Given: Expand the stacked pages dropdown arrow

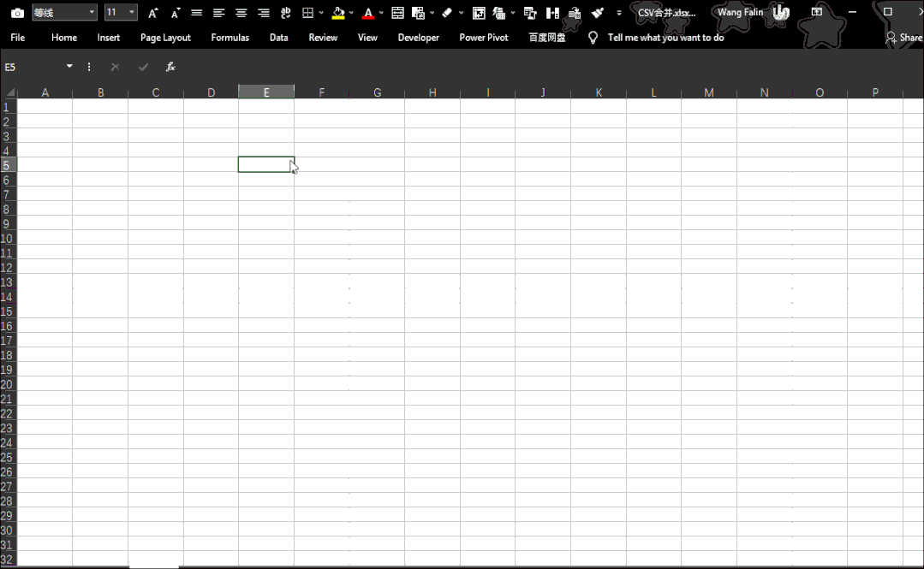Looking at the screenshot, I should click(x=513, y=12).
